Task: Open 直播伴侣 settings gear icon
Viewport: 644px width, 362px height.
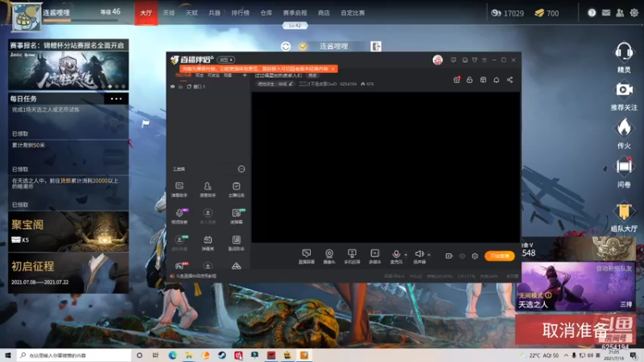Action: point(475,256)
